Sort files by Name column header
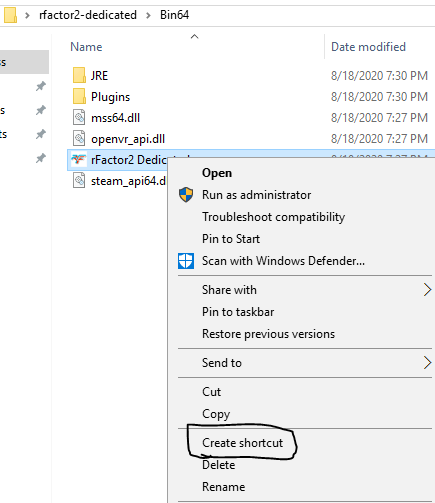The width and height of the screenshot is (435, 503). click(x=86, y=47)
